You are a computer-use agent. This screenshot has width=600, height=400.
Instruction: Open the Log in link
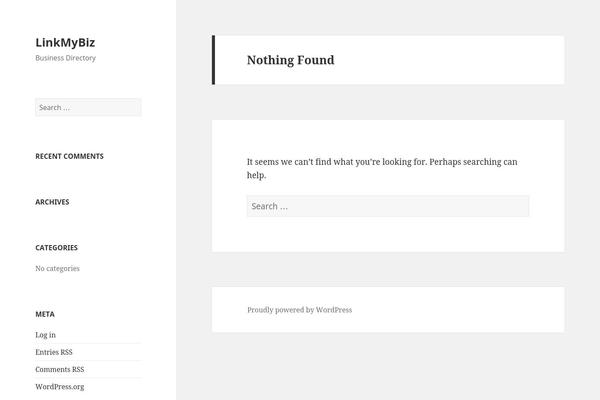click(45, 335)
